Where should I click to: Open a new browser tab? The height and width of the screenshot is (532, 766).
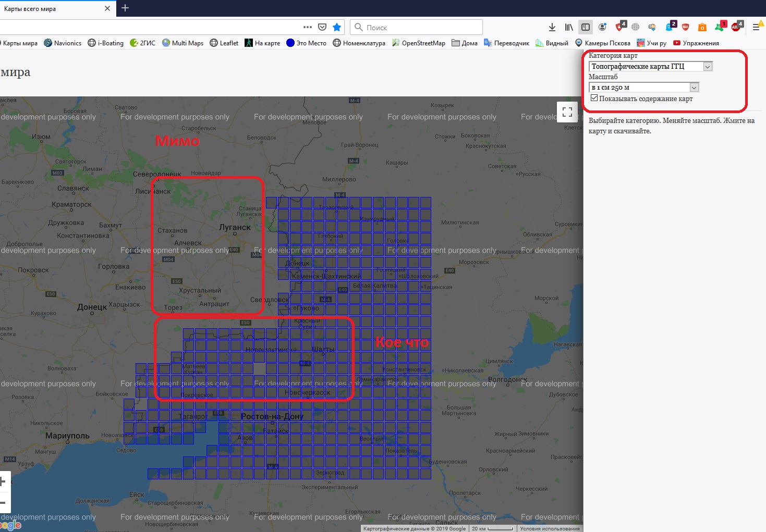(125, 8)
